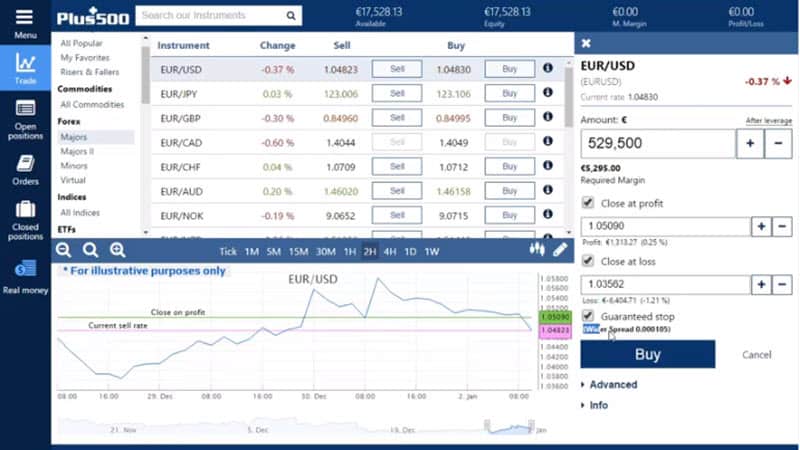Click Sell for EUR/USD row
This screenshot has width=800, height=450.
[x=397, y=69]
